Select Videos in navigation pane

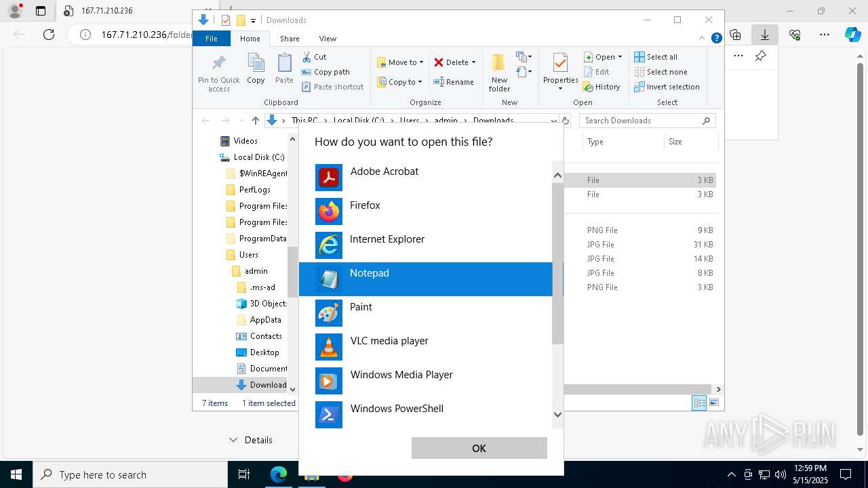245,141
